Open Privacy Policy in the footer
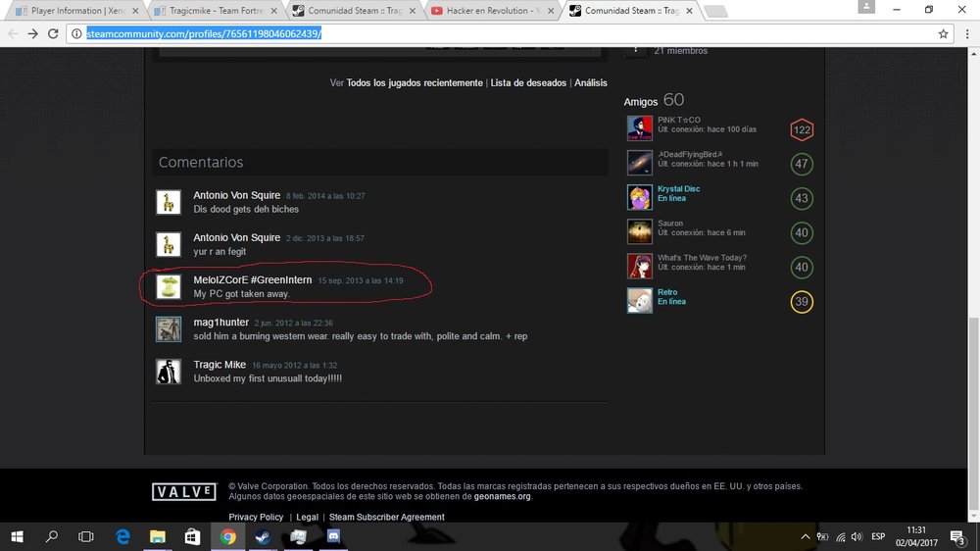This screenshot has height=551, width=980. click(x=256, y=518)
